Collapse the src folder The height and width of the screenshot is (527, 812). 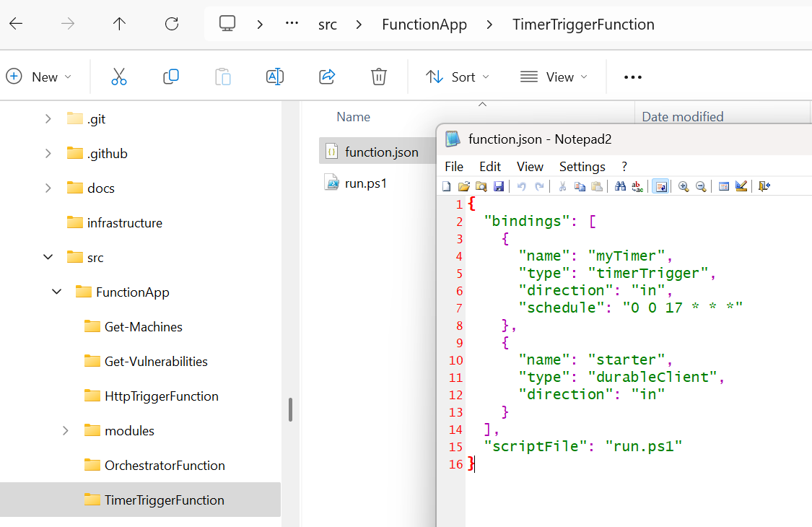(x=48, y=257)
